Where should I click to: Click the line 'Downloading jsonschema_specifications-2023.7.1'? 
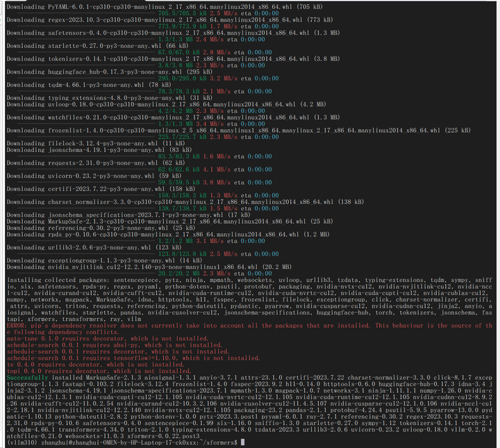[128, 215]
